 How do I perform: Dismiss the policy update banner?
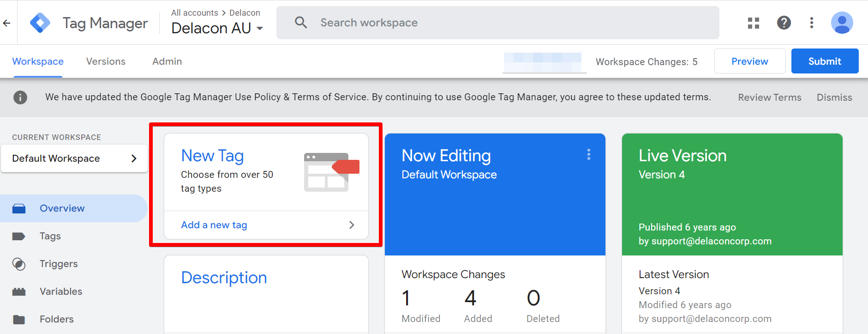pyautogui.click(x=834, y=97)
